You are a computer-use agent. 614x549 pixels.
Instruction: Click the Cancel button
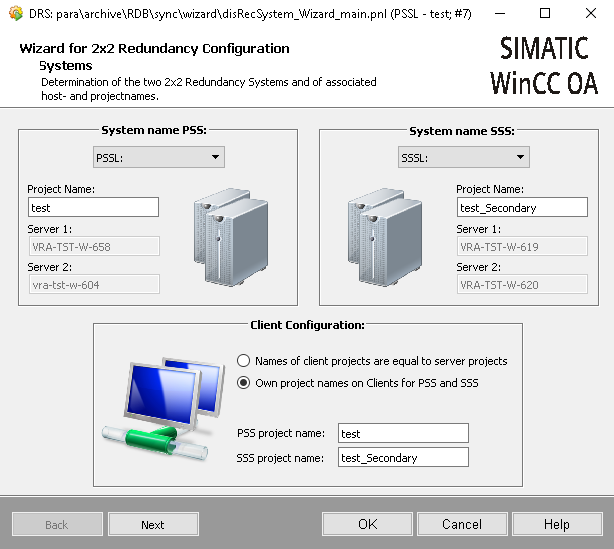tap(462, 524)
